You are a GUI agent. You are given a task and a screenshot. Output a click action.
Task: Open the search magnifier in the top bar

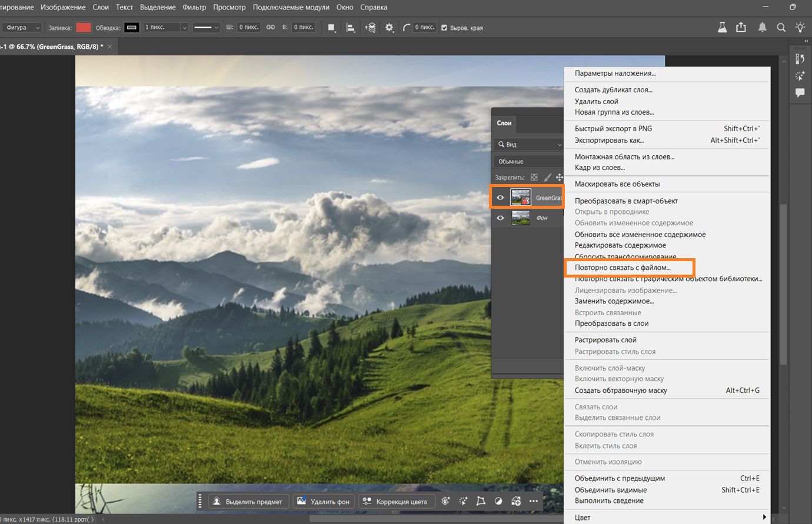[781, 28]
